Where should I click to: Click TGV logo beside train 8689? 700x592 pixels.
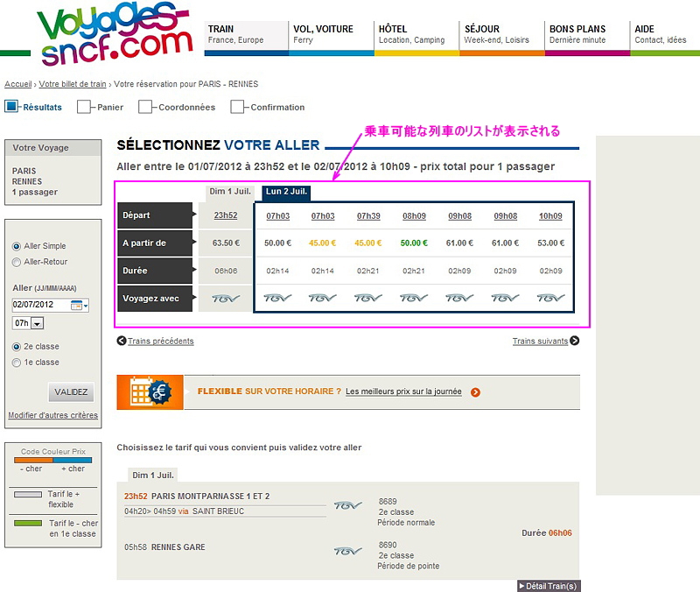[347, 505]
